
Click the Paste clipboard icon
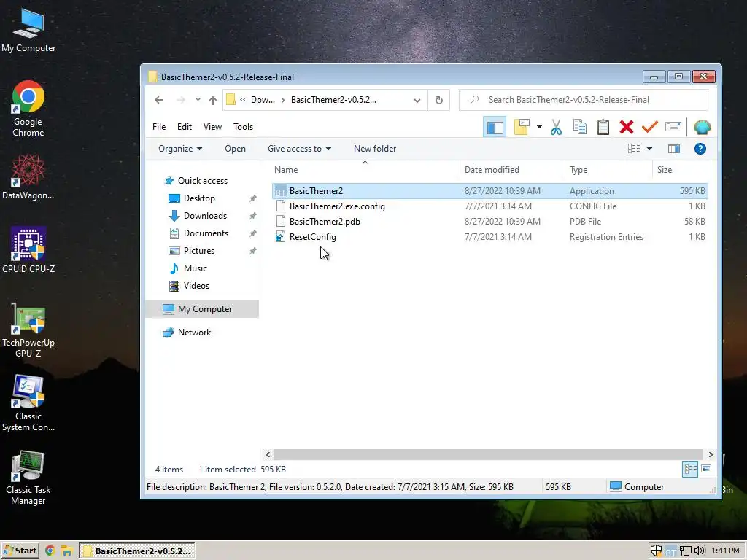click(603, 127)
